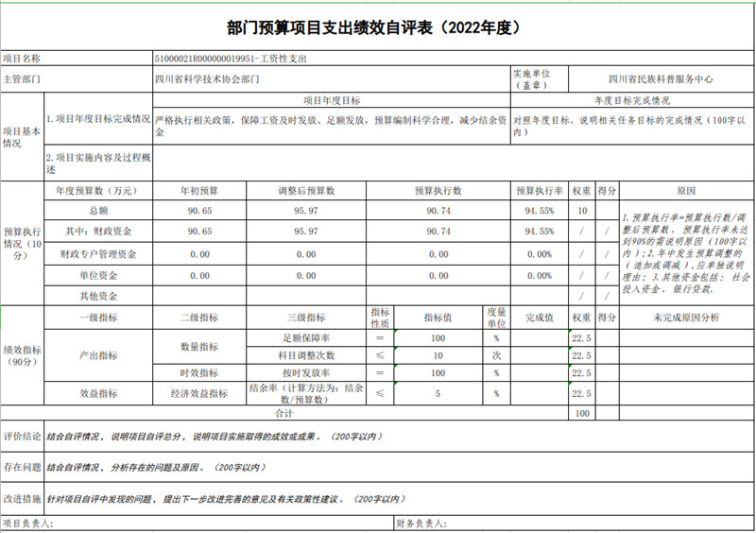Select 95.97 in the 总额 row

point(306,211)
